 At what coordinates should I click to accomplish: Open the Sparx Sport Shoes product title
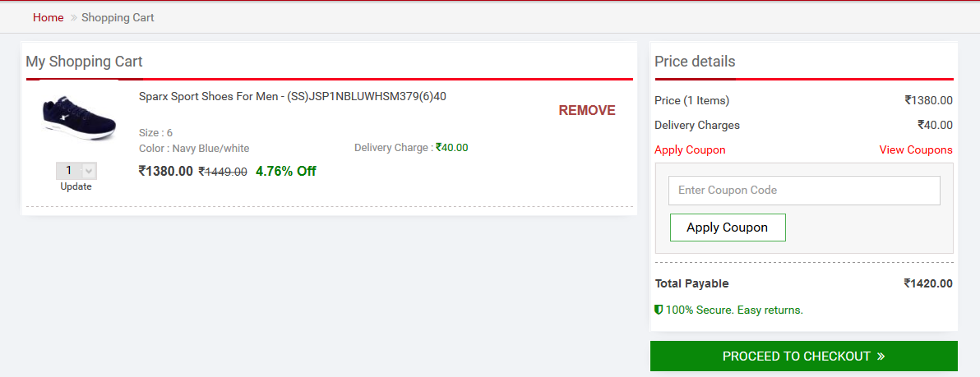(293, 97)
